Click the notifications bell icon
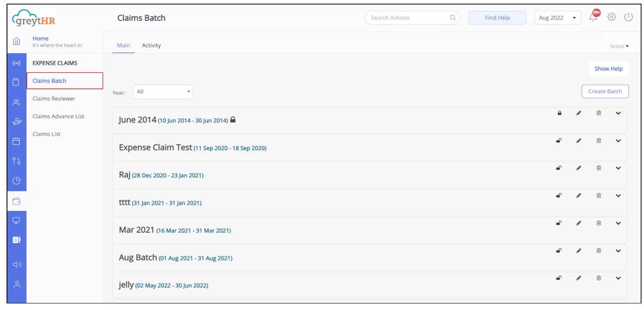The image size is (644, 310). (x=593, y=16)
